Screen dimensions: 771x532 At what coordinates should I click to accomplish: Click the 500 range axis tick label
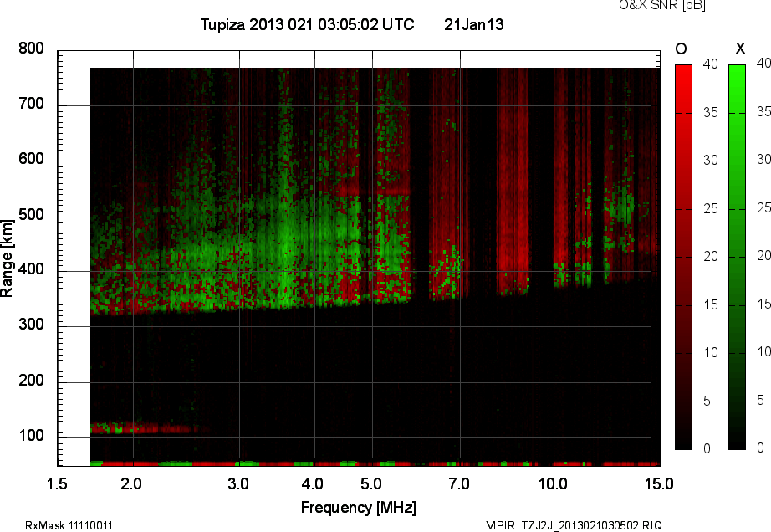pos(32,215)
